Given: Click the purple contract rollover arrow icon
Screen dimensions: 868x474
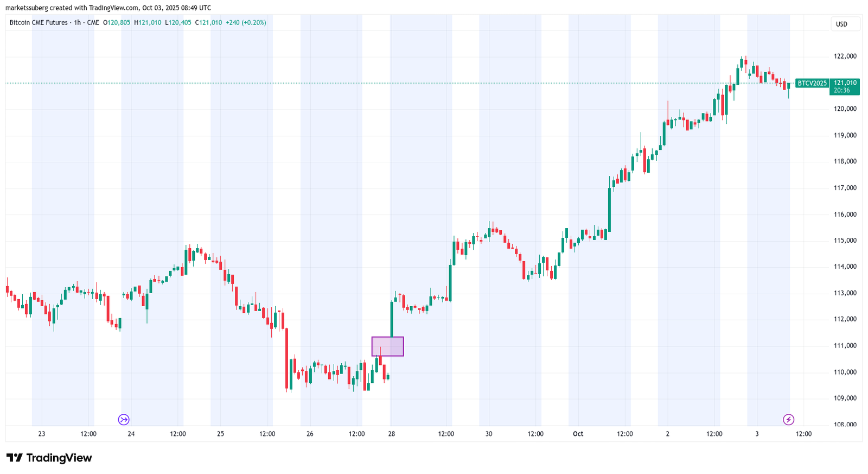Looking at the screenshot, I should click(x=124, y=419).
